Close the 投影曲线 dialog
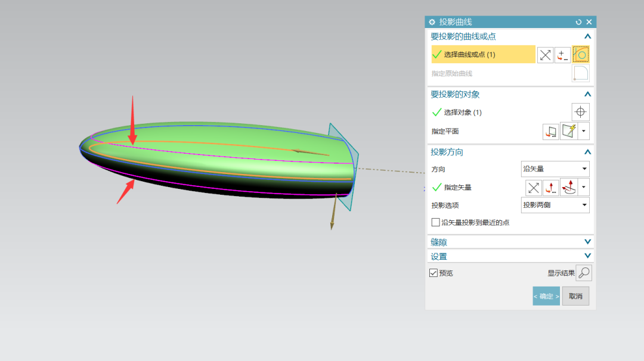The image size is (644, 361). (589, 22)
